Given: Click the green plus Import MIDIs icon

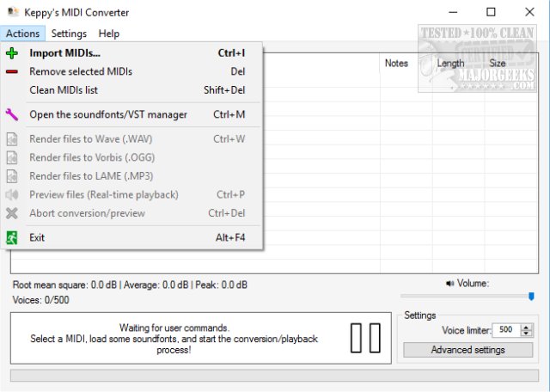Looking at the screenshot, I should (x=12, y=53).
